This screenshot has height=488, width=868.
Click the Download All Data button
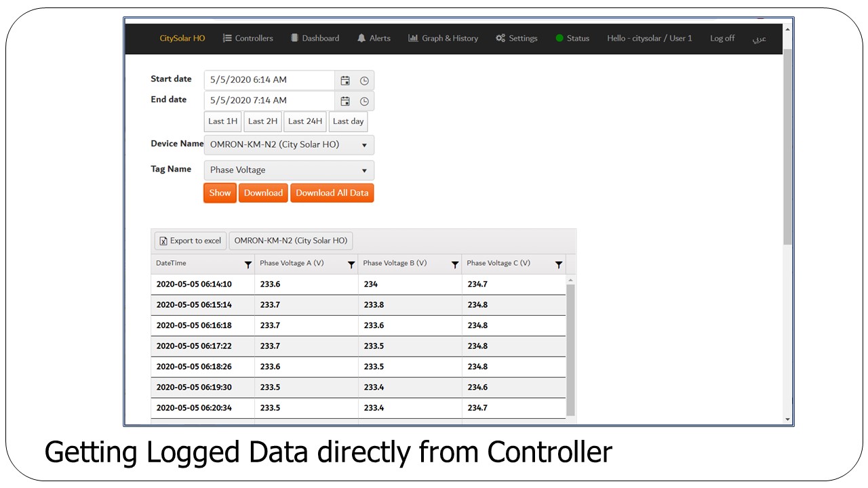click(332, 193)
